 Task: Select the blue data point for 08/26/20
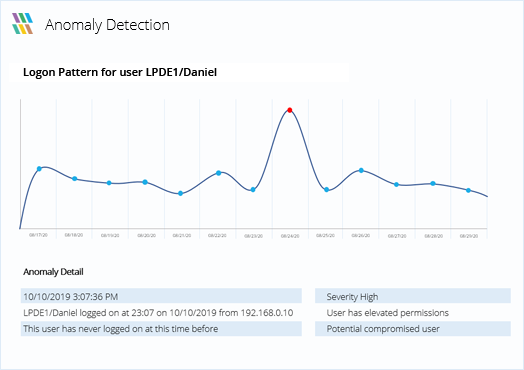point(361,170)
